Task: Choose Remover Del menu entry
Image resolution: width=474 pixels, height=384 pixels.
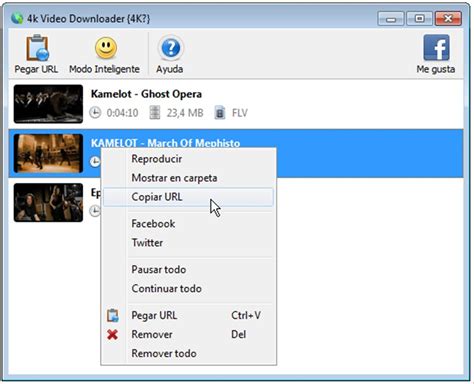Action: click(x=188, y=334)
